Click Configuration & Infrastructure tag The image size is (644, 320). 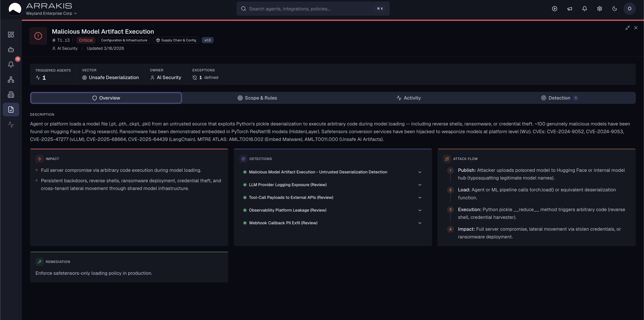tap(124, 40)
